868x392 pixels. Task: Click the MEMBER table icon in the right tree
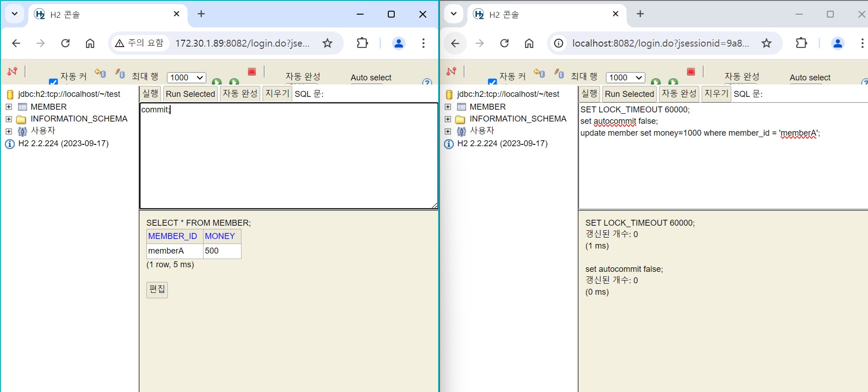coord(461,107)
